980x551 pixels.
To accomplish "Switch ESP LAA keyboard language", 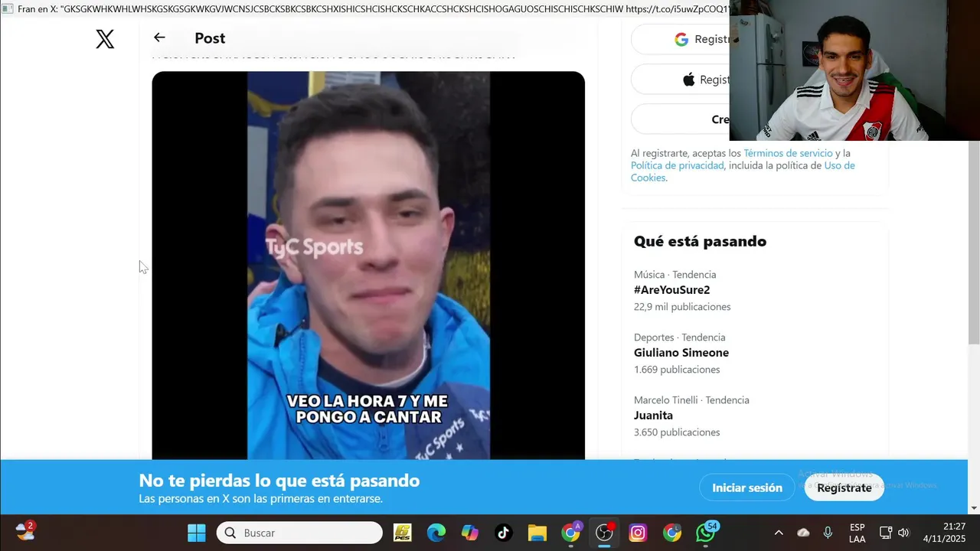I will [857, 533].
